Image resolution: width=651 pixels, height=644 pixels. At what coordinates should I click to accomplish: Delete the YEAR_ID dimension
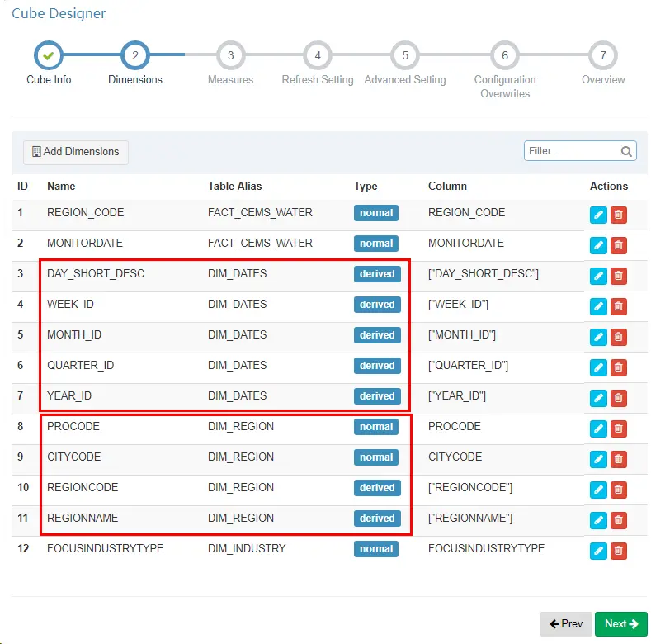pos(618,398)
